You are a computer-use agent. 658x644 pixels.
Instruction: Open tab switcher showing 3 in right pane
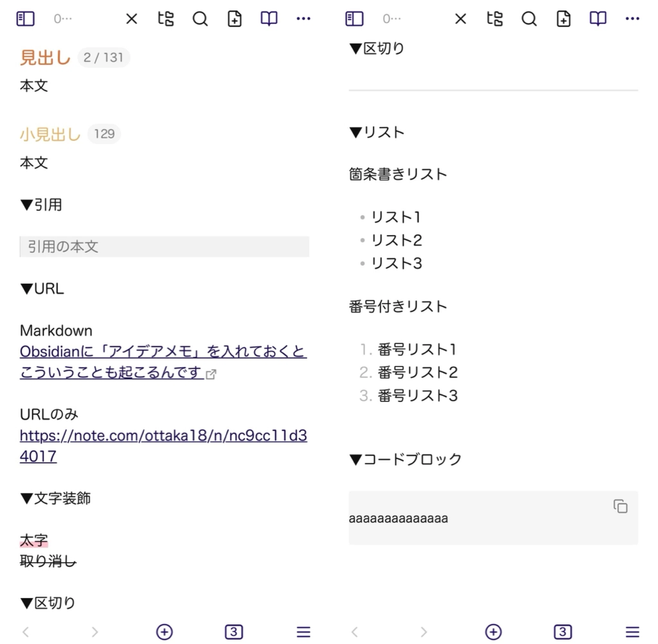coord(563,632)
